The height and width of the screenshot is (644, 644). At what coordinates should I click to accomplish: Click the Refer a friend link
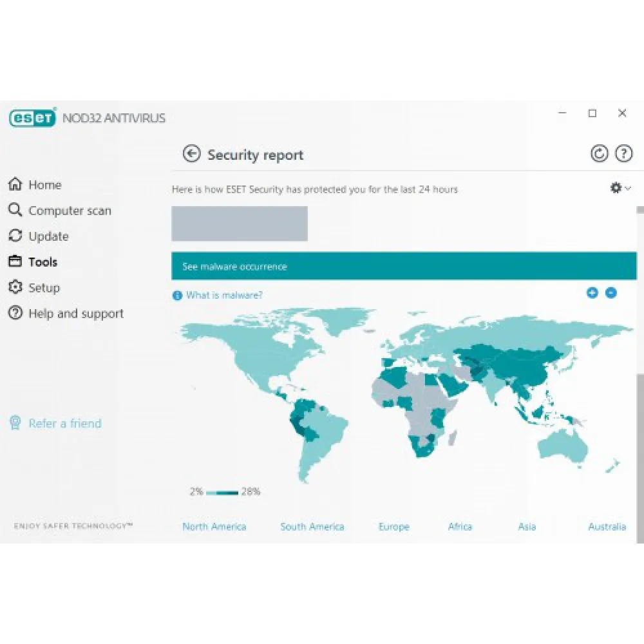[65, 423]
